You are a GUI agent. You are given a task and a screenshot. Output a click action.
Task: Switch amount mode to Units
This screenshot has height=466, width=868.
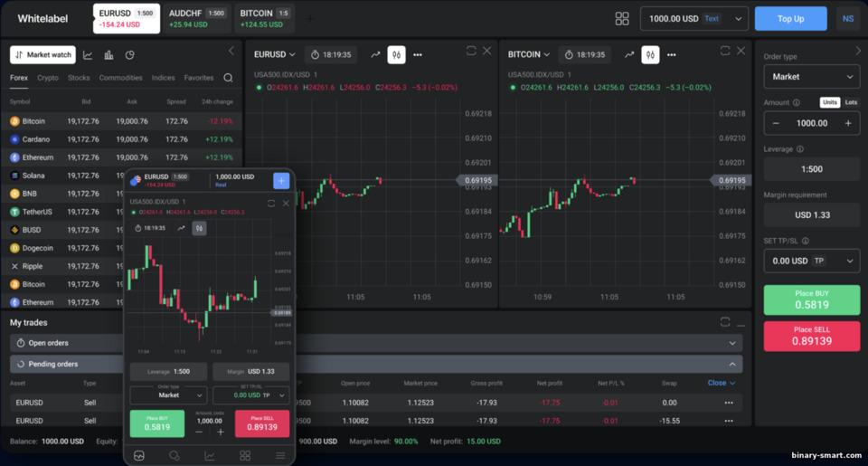830,102
